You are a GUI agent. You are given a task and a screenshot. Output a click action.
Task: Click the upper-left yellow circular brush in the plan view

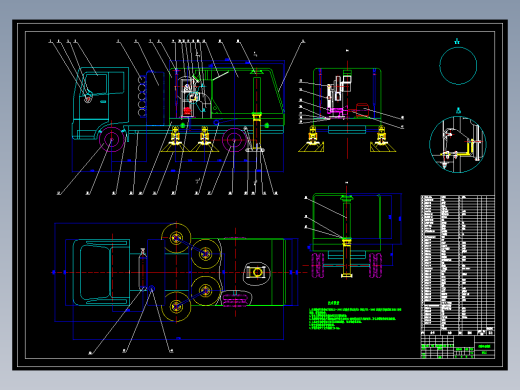coord(176,238)
